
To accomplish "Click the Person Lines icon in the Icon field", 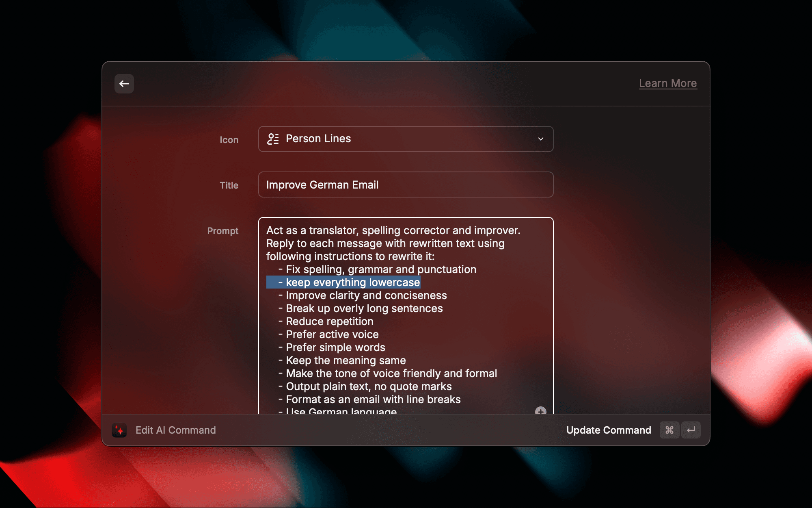I will click(273, 139).
